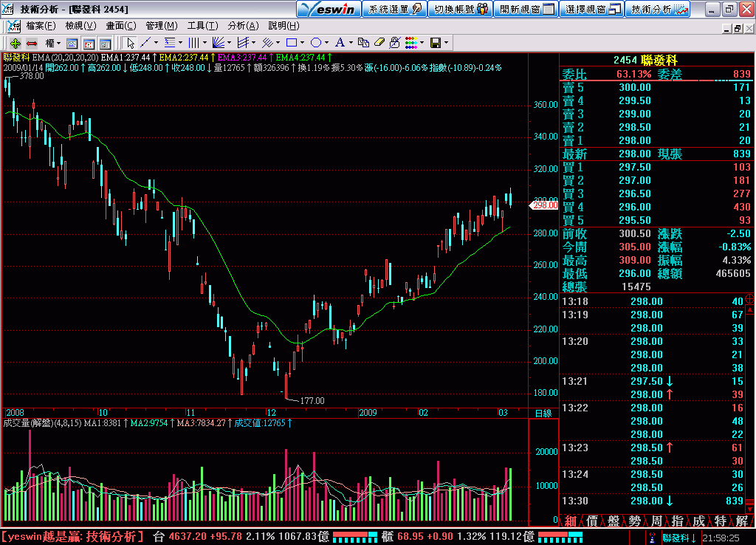
Task: Click the second chart layout window icon
Action: [x=89, y=44]
